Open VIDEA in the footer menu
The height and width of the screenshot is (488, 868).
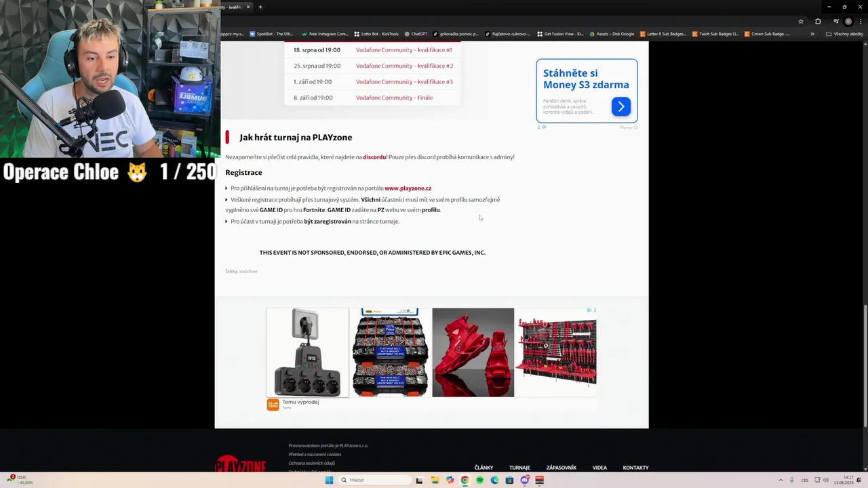point(599,468)
